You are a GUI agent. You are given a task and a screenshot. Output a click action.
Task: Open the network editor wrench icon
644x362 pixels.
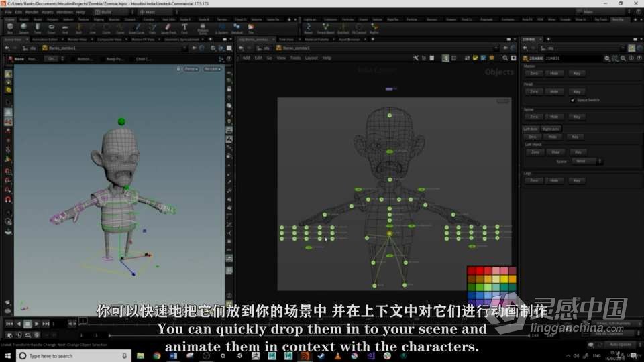416,58
